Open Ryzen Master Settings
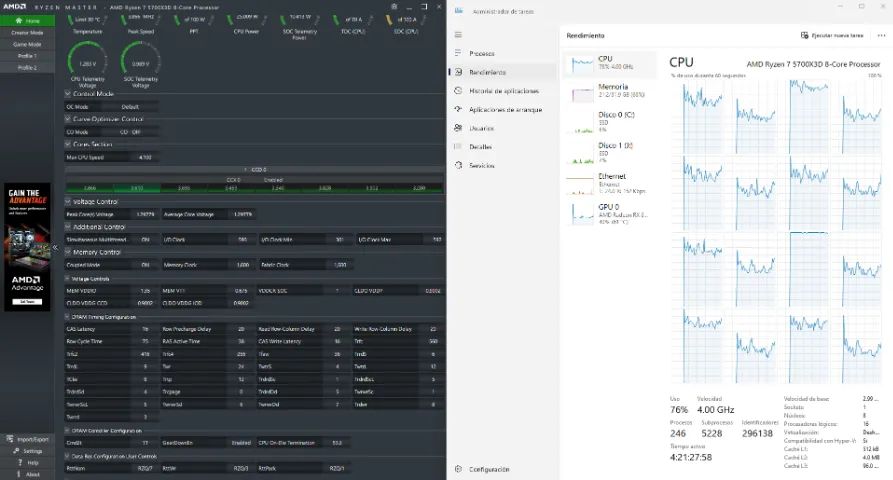Screen dimensions: 893x480 coord(27,451)
